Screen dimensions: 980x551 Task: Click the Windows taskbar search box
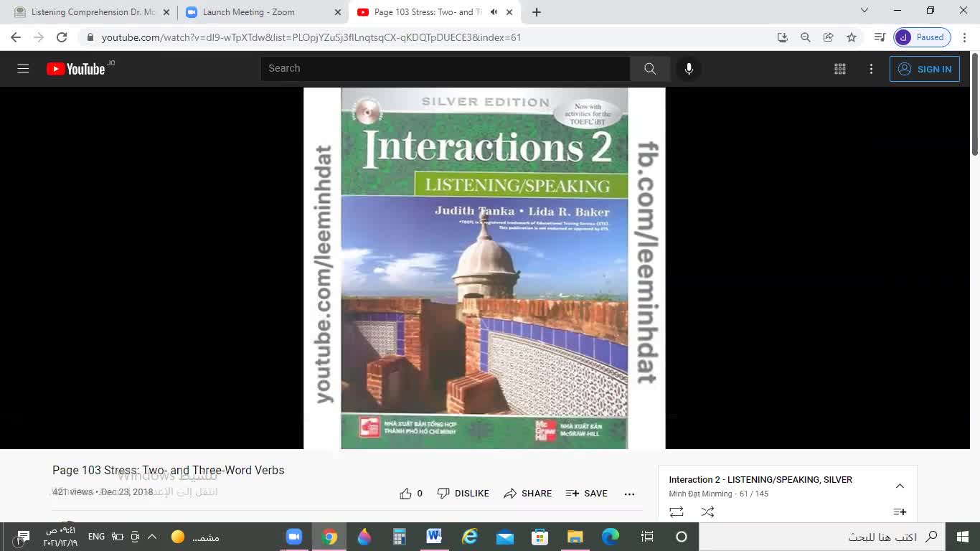[x=822, y=537]
